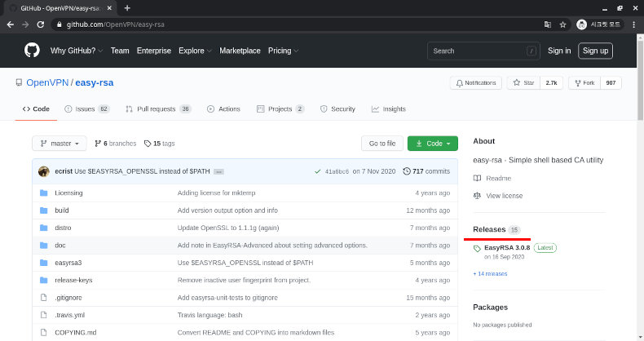The height and width of the screenshot is (341, 644).
Task: Close the GitHub easy-rsa browser tab
Action: click(109, 8)
